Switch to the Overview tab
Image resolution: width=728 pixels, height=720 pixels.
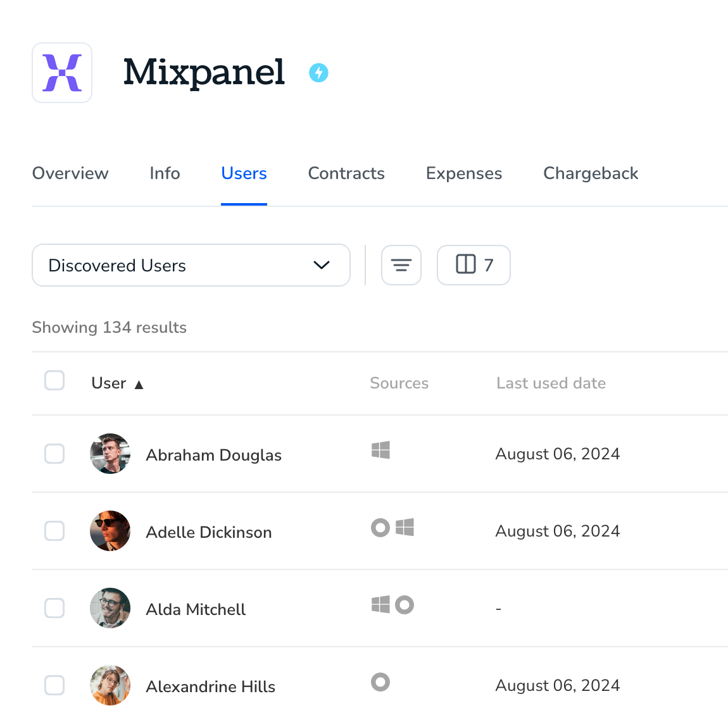[70, 173]
